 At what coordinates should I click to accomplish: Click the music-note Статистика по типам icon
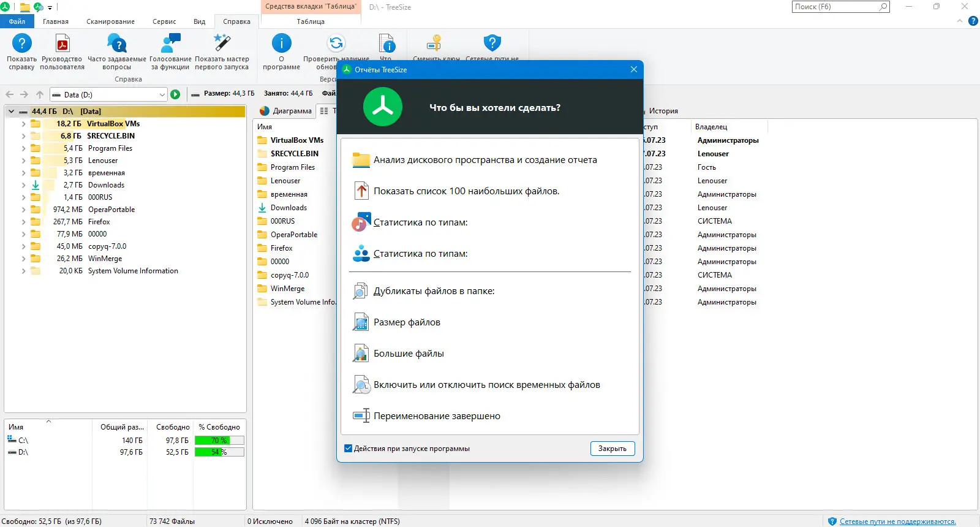pyautogui.click(x=361, y=222)
